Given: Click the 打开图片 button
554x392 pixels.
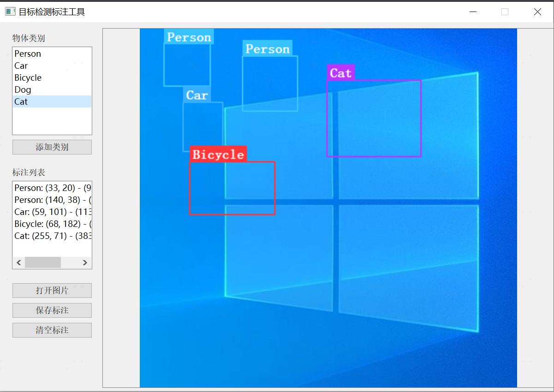Looking at the screenshot, I should (52, 291).
